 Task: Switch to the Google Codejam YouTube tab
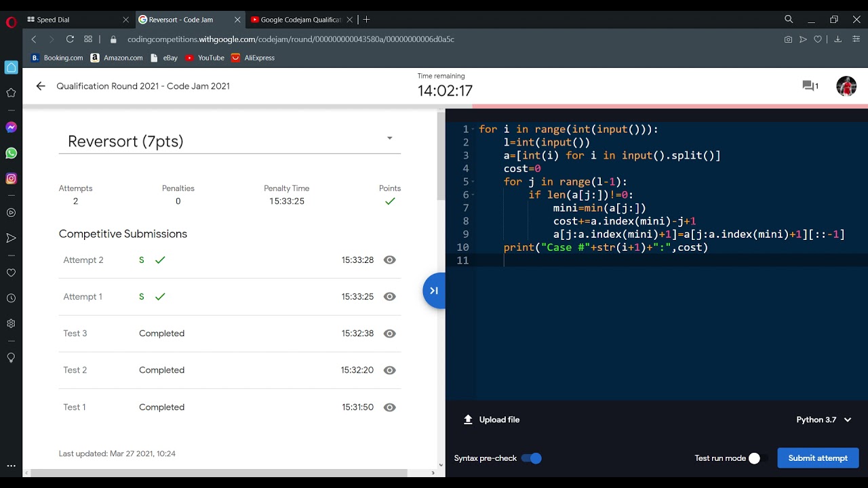300,20
